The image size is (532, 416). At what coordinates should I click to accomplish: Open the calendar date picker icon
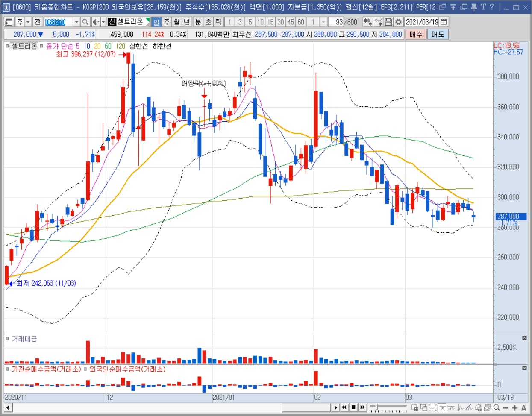[x=444, y=22]
